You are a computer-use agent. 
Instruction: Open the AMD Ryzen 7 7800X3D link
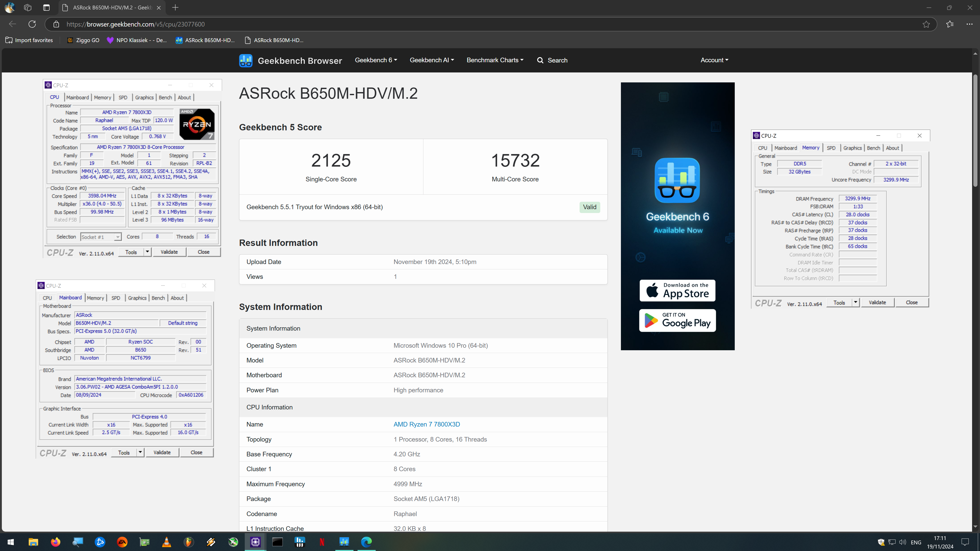click(426, 424)
